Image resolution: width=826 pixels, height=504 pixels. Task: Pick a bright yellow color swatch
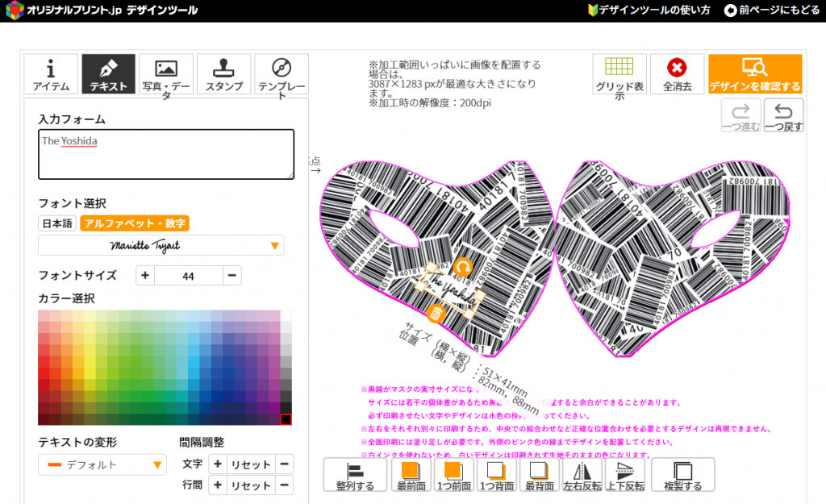(90, 362)
